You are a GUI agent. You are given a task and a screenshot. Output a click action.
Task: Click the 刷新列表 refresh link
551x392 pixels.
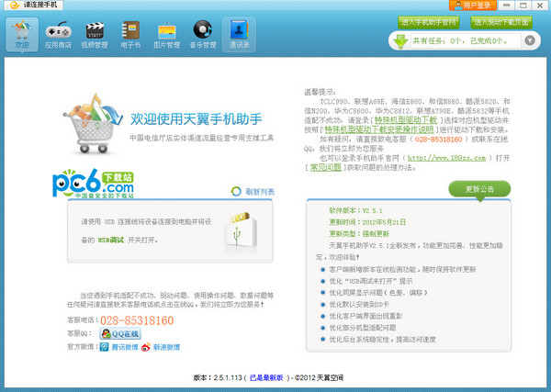(260, 192)
